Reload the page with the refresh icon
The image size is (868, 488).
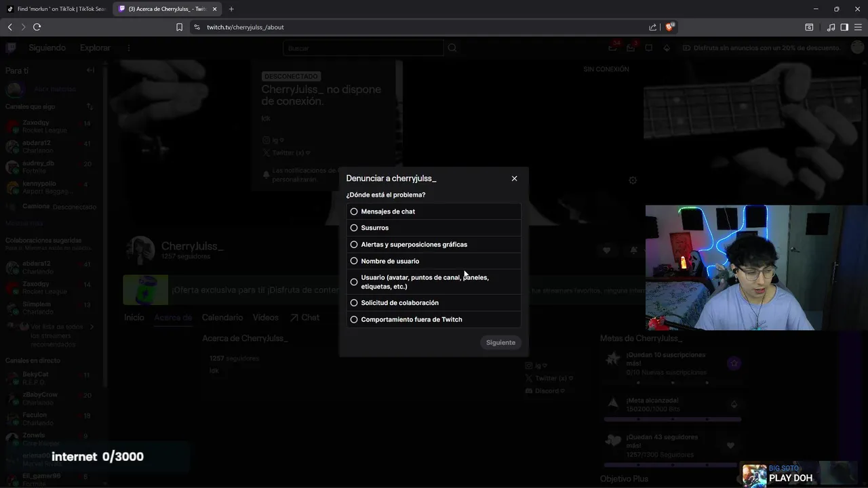point(37,27)
